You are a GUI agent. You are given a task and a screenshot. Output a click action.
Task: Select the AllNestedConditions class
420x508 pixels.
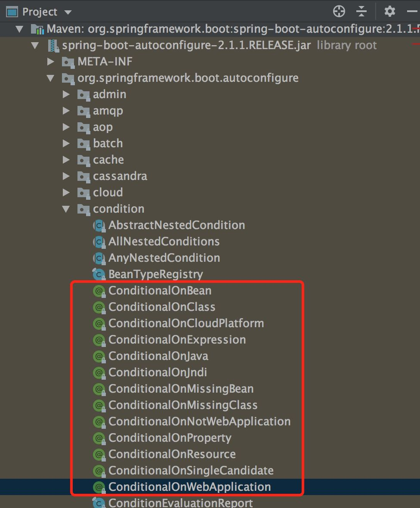[164, 242]
